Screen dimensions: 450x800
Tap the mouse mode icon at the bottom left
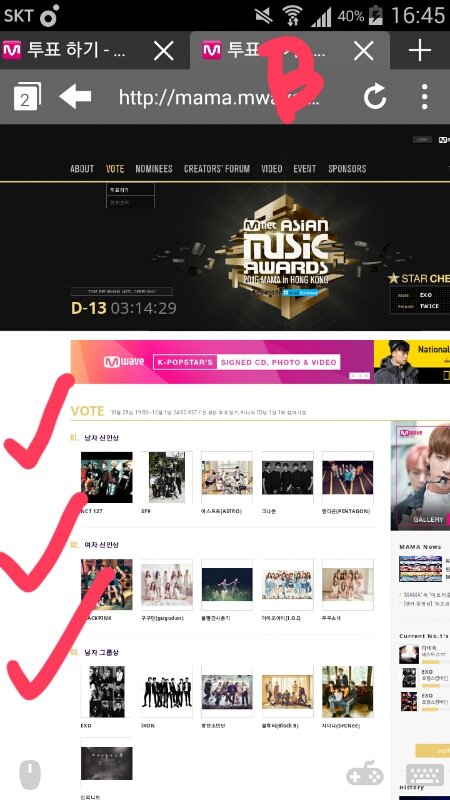30,774
